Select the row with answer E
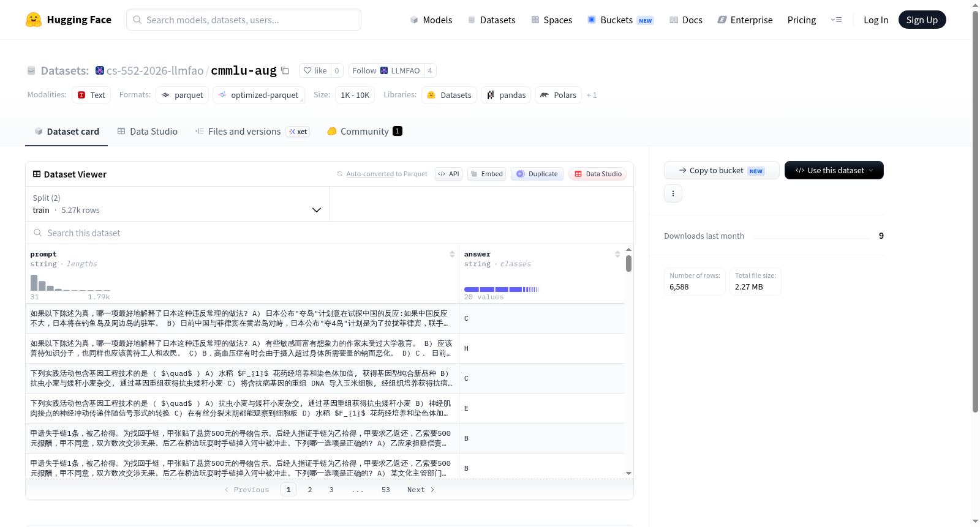Viewport: 980px width, 527px height. pyautogui.click(x=325, y=408)
